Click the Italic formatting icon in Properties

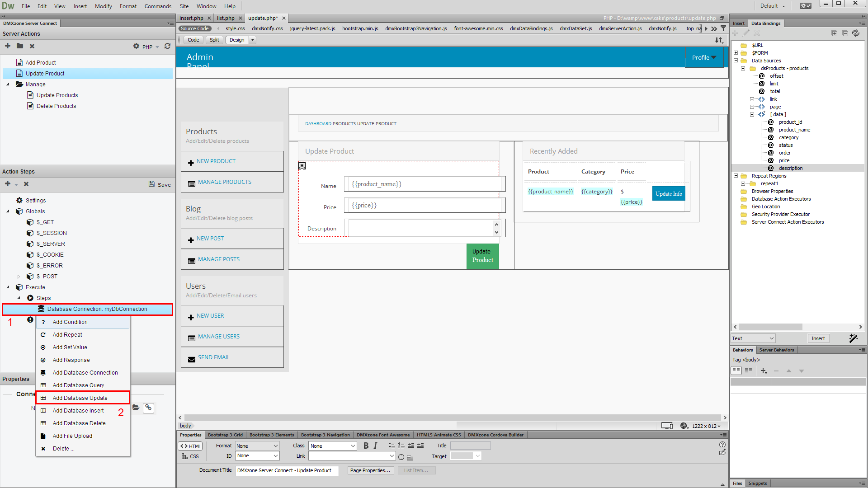coord(375,446)
